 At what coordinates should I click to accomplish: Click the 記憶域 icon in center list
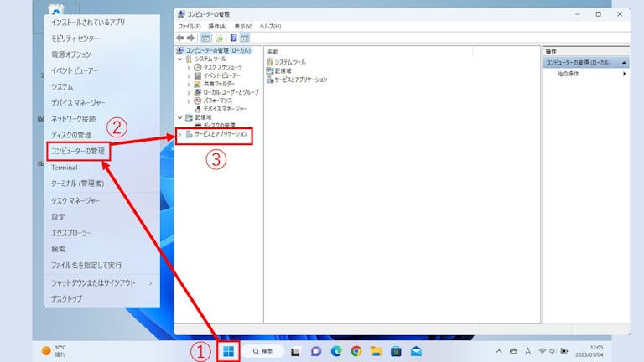tap(270, 70)
